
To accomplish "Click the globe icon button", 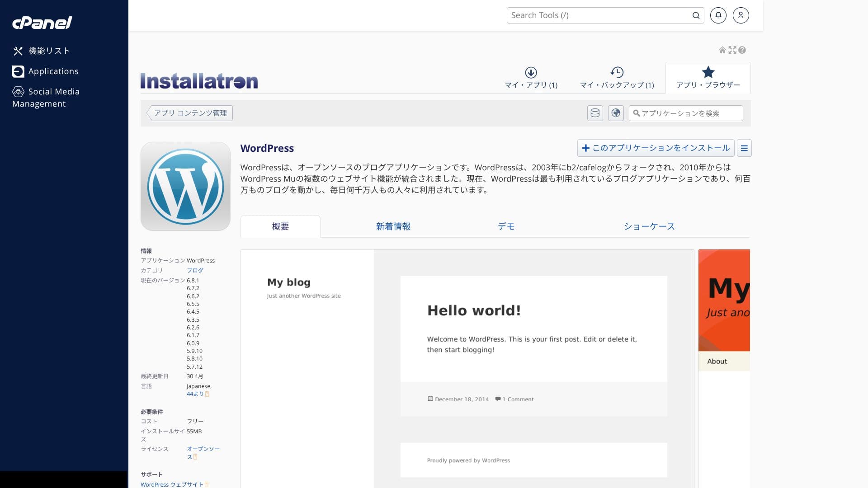I will [x=616, y=113].
